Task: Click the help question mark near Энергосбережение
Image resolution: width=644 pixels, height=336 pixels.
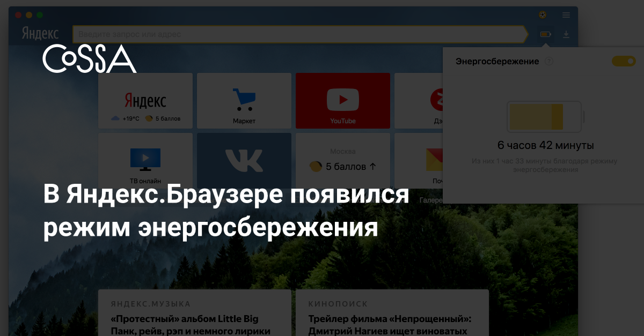Action: click(x=548, y=62)
